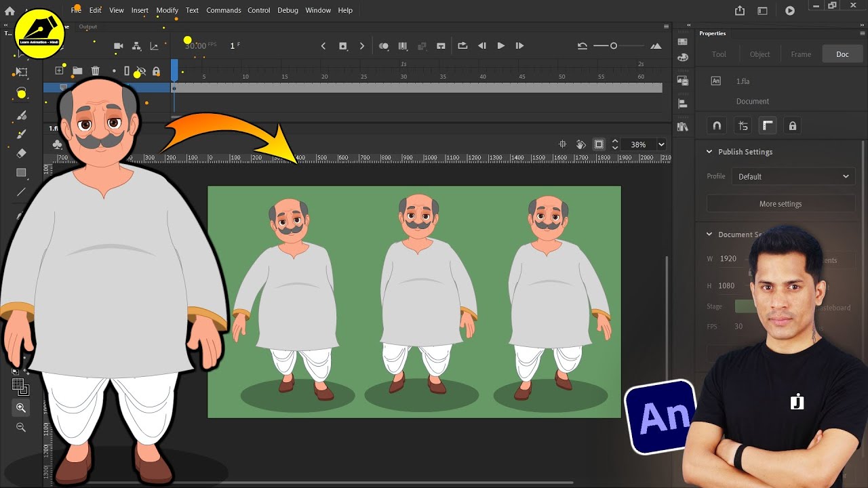
Task: Play the timeline animation
Action: (x=500, y=46)
